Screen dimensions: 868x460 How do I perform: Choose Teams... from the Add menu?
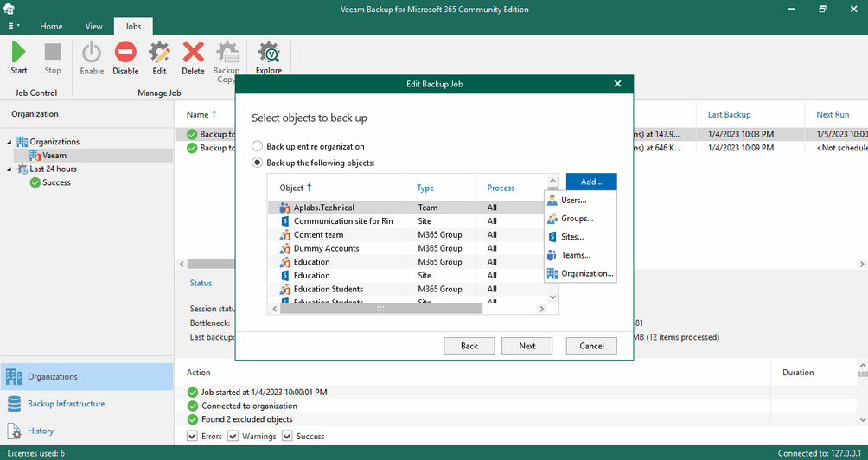tap(575, 255)
